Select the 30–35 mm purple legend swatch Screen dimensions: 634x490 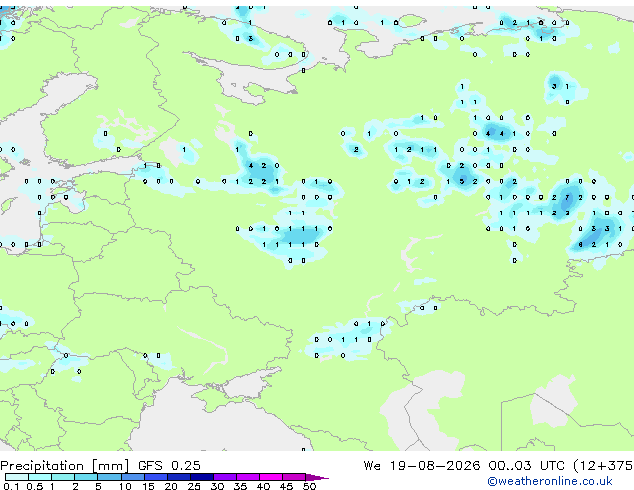click(x=224, y=477)
